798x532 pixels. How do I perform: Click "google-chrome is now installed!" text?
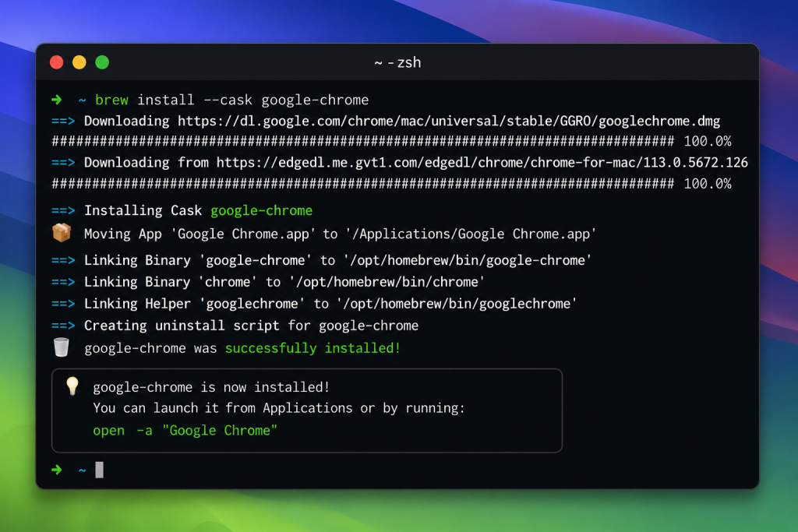(211, 388)
